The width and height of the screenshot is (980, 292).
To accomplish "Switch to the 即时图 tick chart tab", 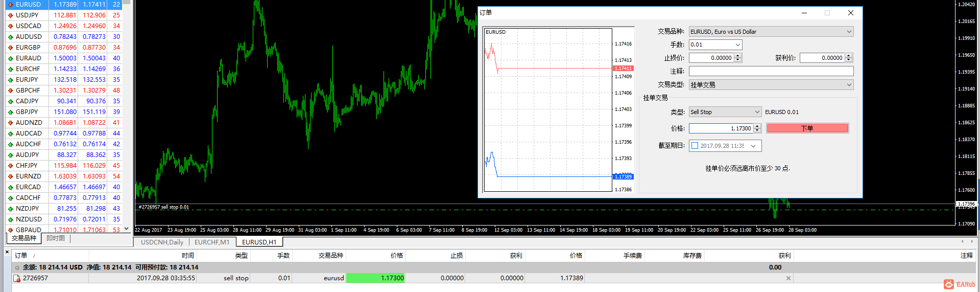I will point(56,238).
